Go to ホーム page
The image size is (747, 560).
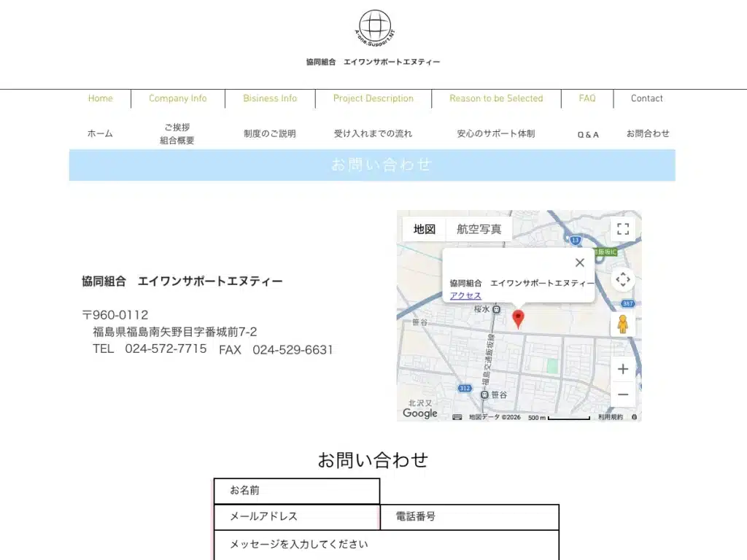pos(100,134)
